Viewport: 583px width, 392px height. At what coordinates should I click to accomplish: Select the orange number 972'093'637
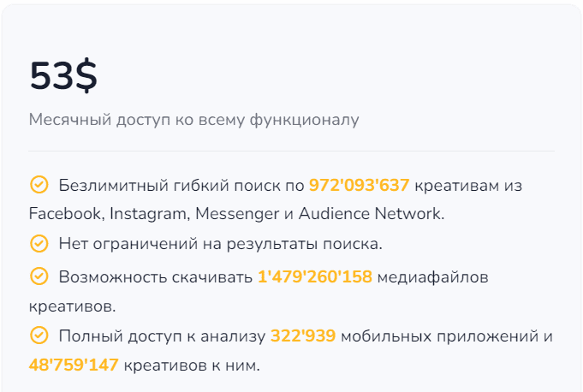(x=360, y=185)
